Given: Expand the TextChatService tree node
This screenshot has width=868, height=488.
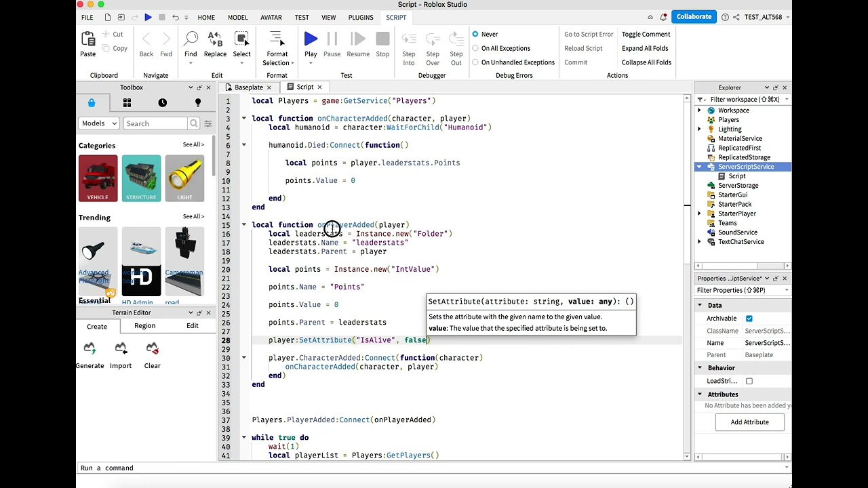Looking at the screenshot, I should [700, 242].
